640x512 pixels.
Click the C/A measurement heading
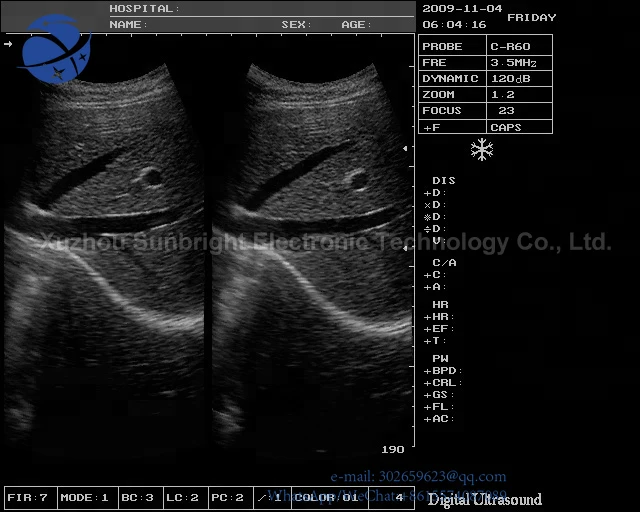tap(444, 263)
